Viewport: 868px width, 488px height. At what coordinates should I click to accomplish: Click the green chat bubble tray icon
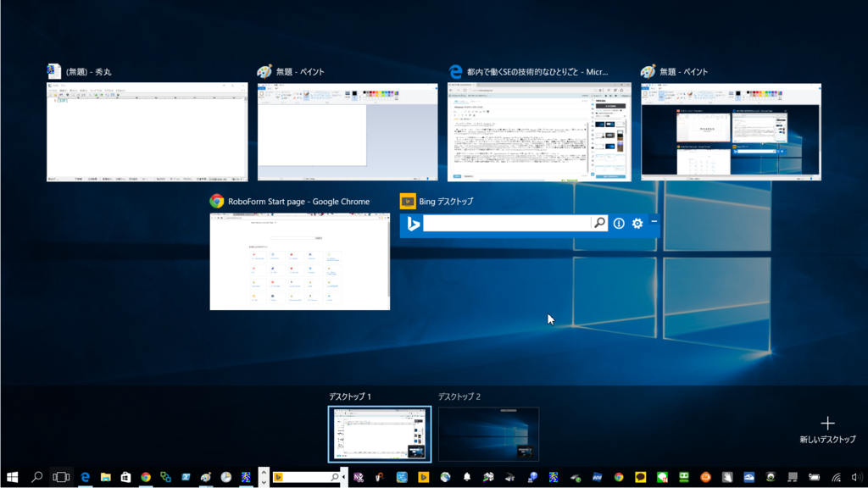pos(662,477)
